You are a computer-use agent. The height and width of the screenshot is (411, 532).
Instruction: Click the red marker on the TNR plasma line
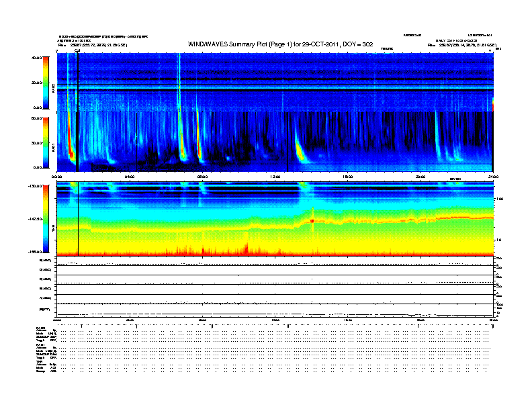(312, 221)
